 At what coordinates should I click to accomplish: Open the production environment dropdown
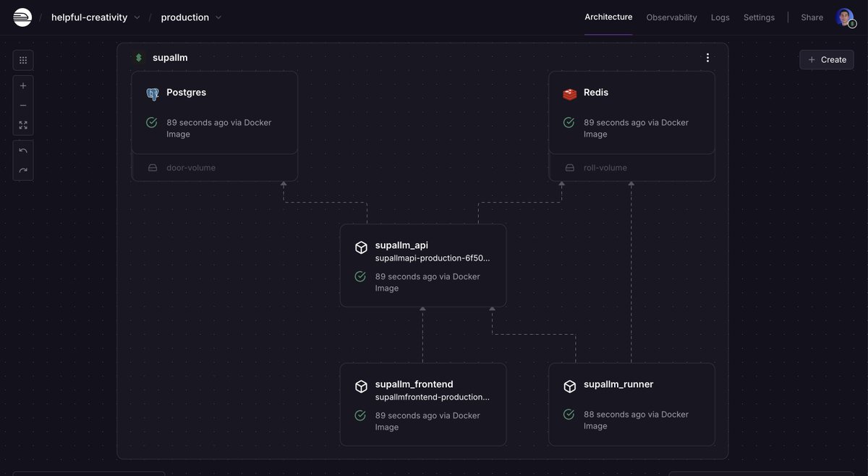click(191, 17)
